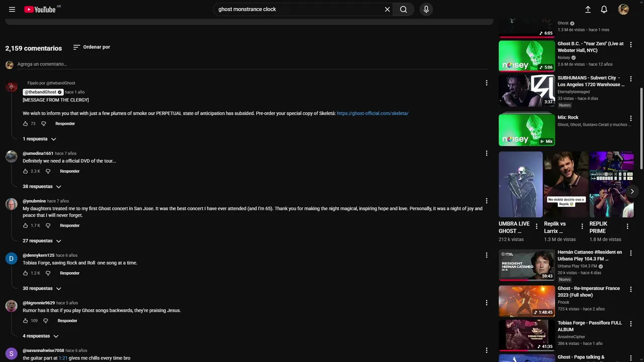Open @dennykern125 channel avatar
644x362 pixels.
pos(11,259)
